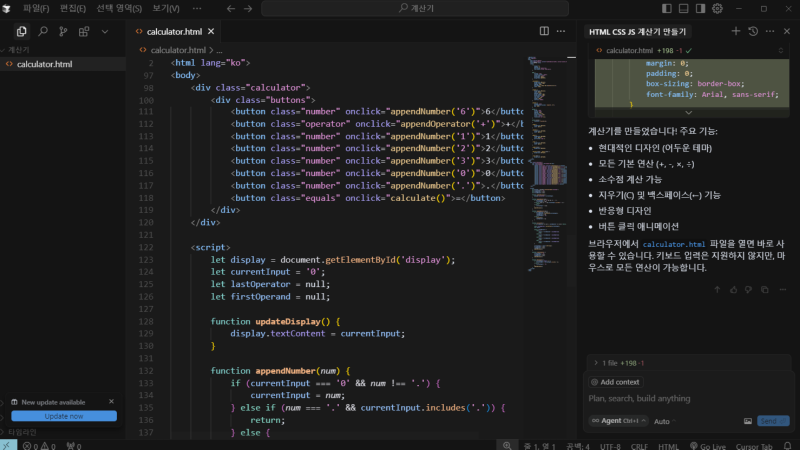This screenshot has height=450, width=800.
Task: Open the Auto model dropdown
Action: (x=665, y=421)
